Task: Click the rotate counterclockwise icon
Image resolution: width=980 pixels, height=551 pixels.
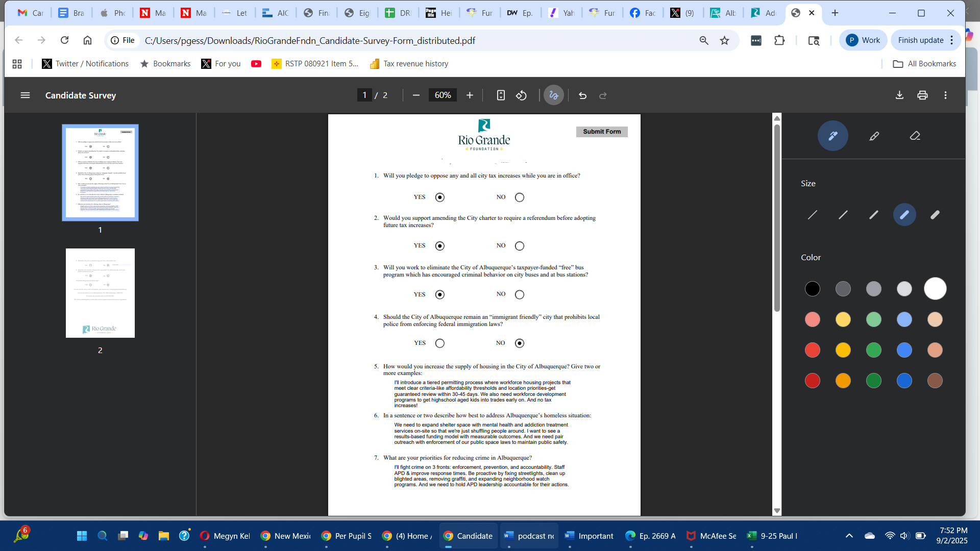Action: pyautogui.click(x=521, y=95)
